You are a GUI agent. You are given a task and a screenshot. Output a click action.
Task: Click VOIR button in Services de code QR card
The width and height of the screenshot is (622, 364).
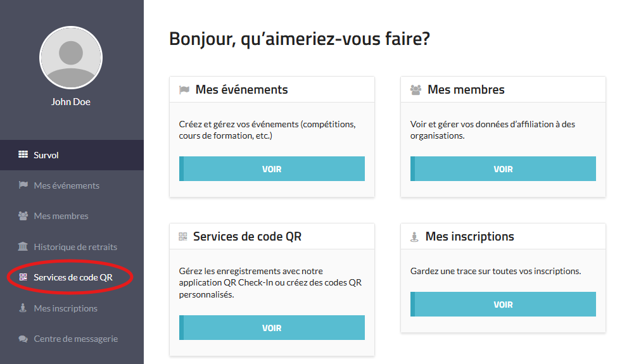[x=272, y=328]
